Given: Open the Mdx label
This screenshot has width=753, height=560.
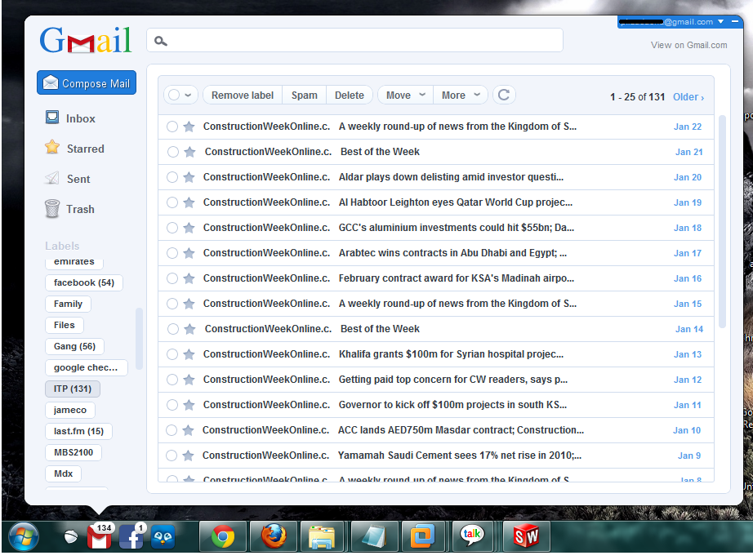Looking at the screenshot, I should coord(64,473).
